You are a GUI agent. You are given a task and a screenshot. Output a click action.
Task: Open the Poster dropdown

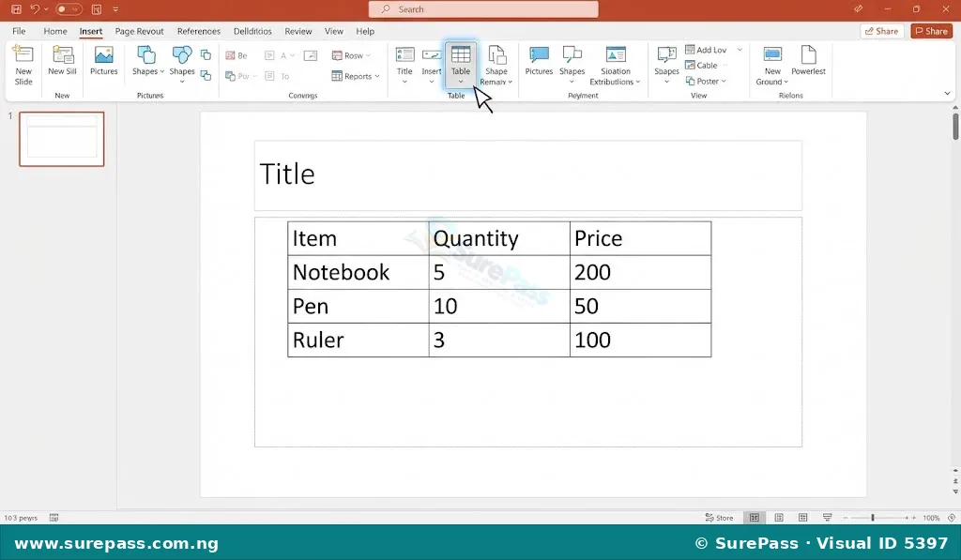pyautogui.click(x=706, y=81)
